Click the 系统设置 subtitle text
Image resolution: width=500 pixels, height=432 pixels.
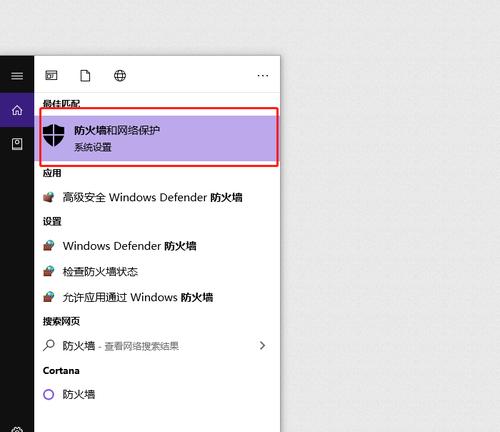[x=93, y=147]
